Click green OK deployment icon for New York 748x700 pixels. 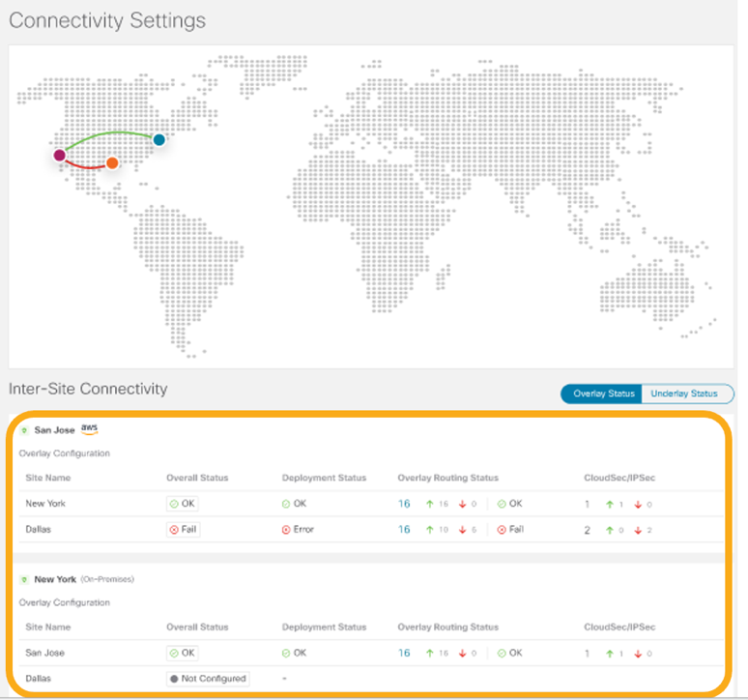tap(287, 504)
